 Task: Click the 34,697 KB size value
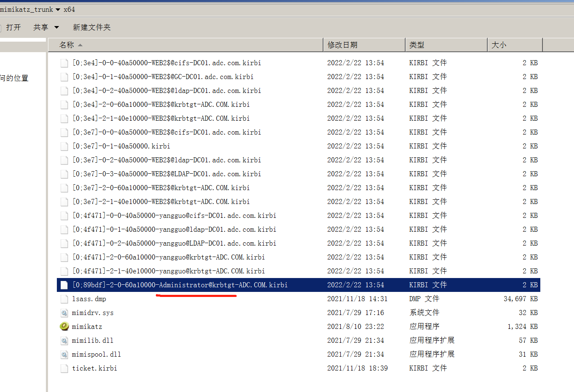click(521, 299)
